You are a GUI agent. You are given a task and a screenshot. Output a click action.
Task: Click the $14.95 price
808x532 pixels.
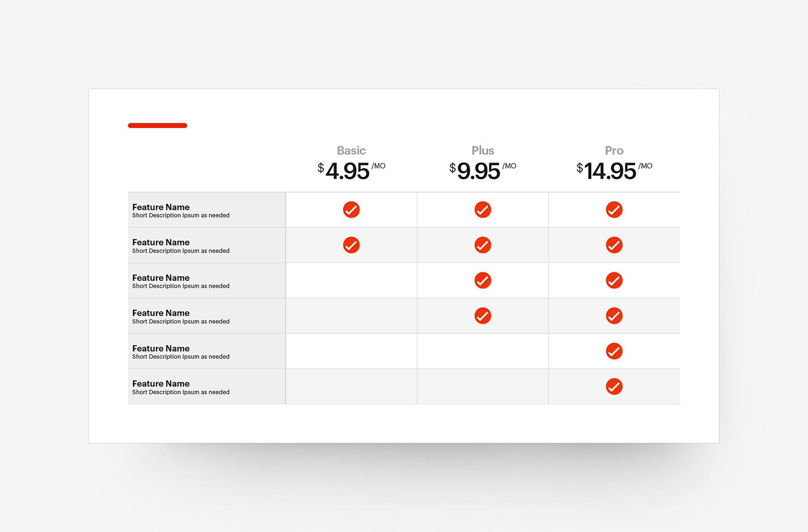[606, 171]
